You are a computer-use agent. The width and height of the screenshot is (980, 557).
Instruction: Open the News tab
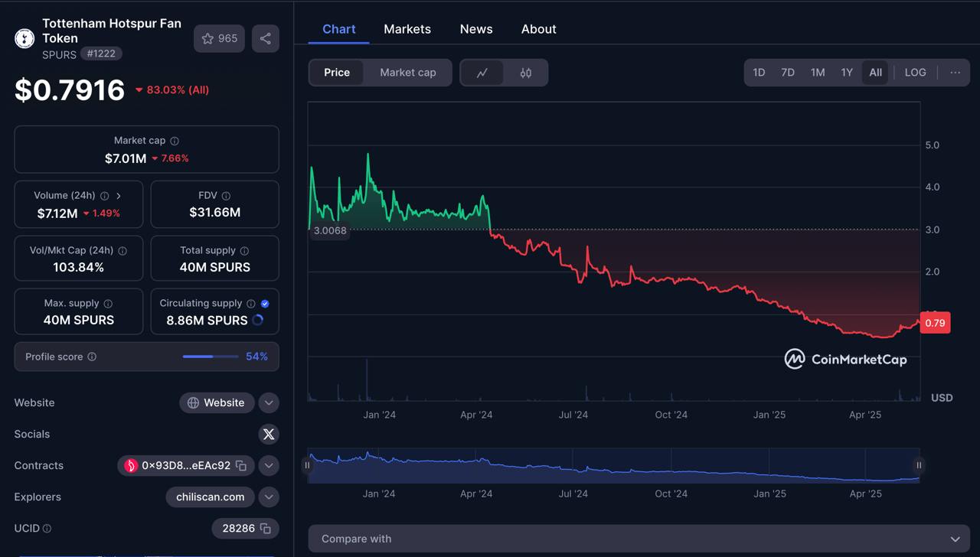[x=476, y=29]
